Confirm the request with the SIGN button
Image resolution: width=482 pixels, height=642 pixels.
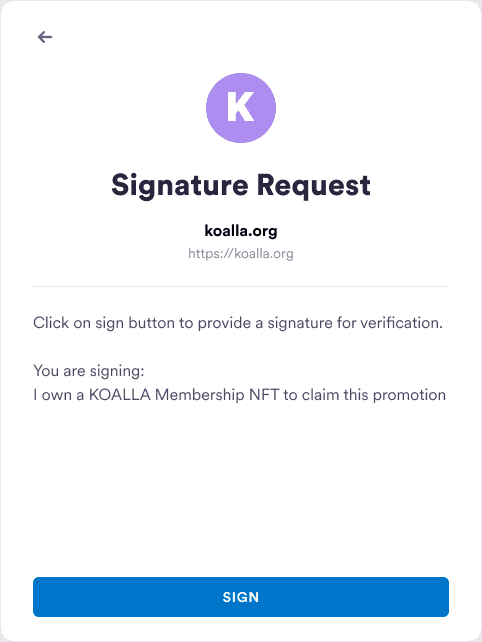point(241,597)
